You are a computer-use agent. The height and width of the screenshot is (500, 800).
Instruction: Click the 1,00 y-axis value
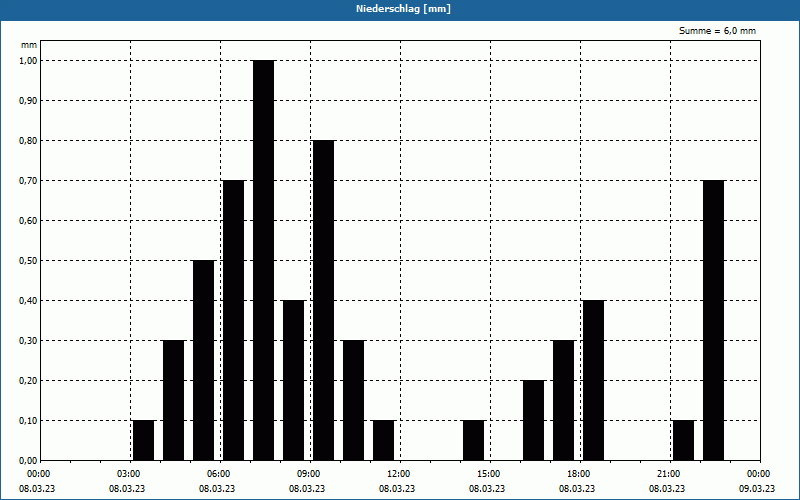tap(29, 61)
